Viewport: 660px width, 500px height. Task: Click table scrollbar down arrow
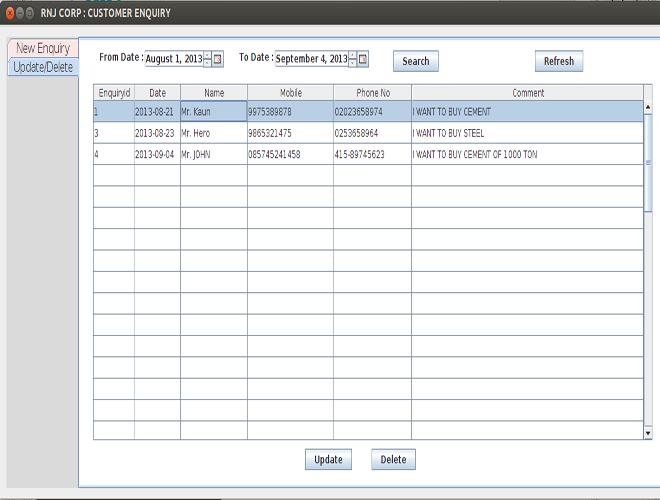(x=648, y=433)
